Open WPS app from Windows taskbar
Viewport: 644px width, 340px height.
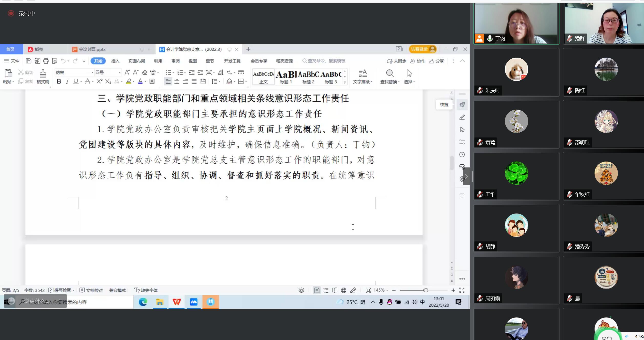[x=176, y=302]
